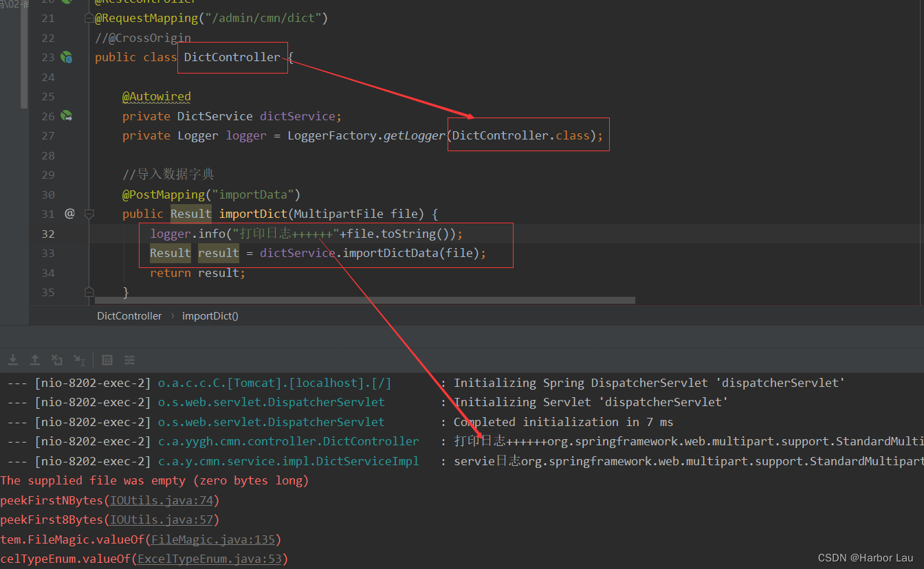This screenshot has width=924, height=569.
Task: Collapse the fold marker beside line 21
Action: point(88,17)
